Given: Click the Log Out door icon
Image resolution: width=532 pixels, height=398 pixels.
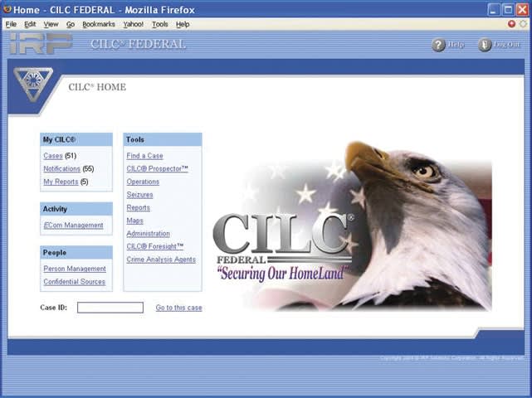Looking at the screenshot, I should [485, 45].
